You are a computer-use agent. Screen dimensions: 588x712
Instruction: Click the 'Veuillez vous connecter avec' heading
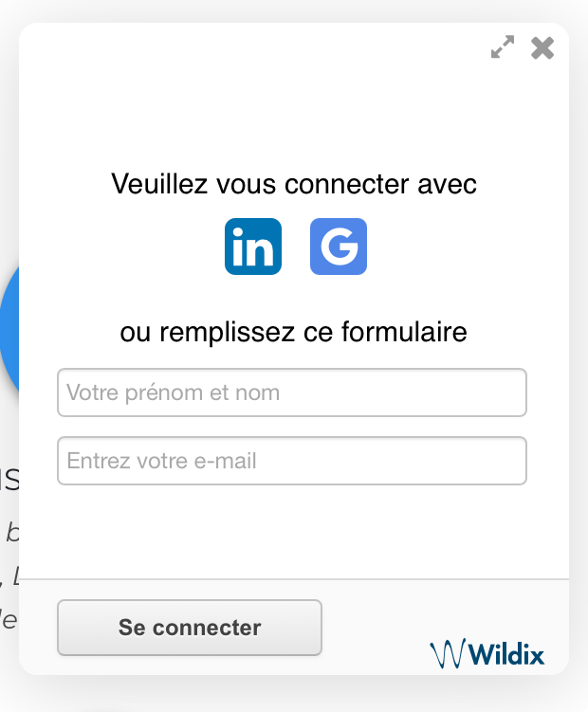coord(294,184)
